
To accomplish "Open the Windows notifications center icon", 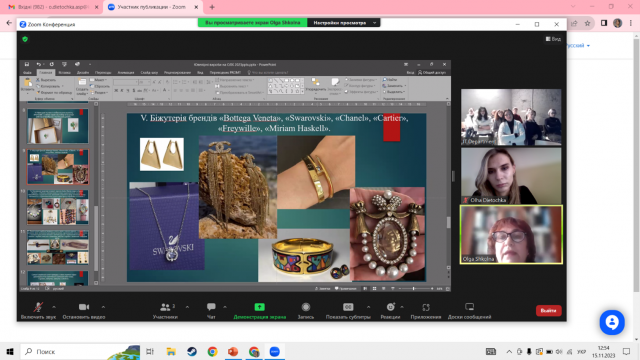I will point(627,351).
